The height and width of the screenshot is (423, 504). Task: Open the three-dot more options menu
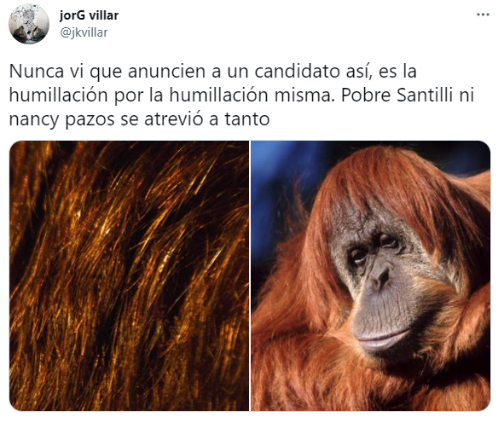483,14
